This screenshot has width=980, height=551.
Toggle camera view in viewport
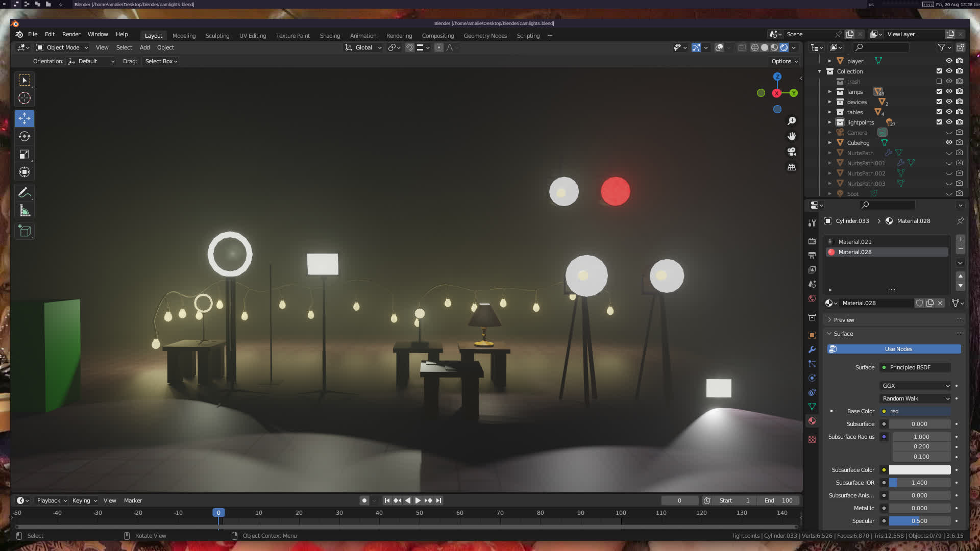point(792,152)
